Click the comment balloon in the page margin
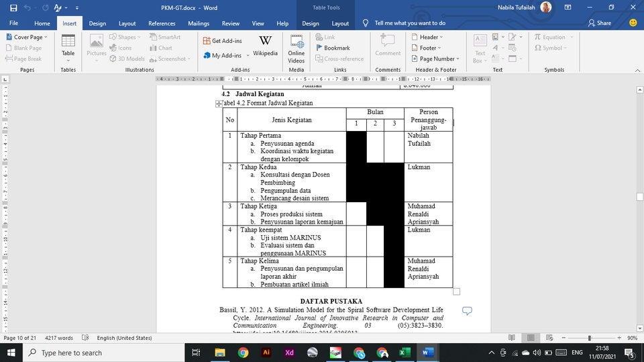The height and width of the screenshot is (362, 644). click(467, 310)
